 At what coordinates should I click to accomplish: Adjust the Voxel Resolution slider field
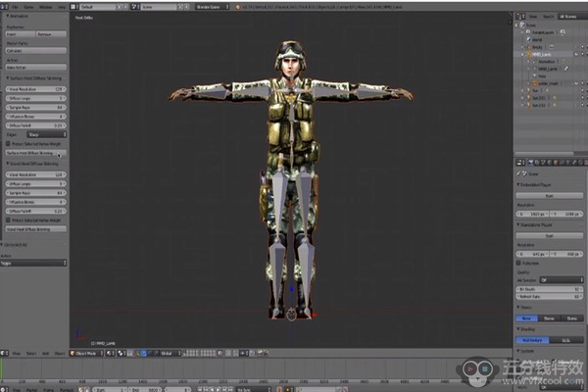click(35, 89)
